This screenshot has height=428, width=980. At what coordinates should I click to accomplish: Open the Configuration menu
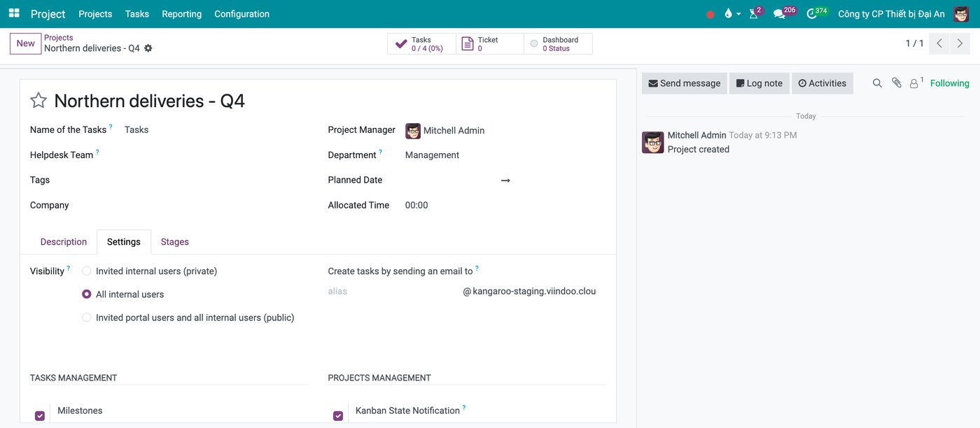pyautogui.click(x=241, y=14)
